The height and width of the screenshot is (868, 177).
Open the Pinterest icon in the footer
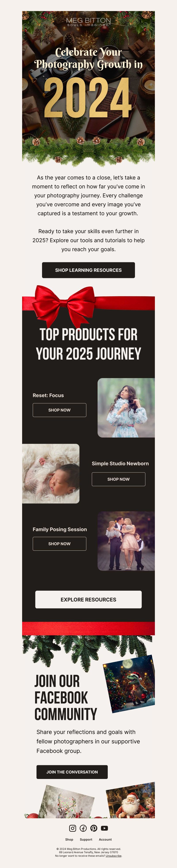pos(94,828)
